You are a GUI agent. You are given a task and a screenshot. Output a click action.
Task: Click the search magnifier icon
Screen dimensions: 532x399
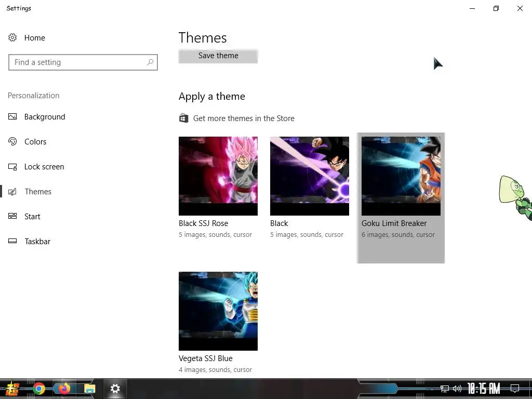[x=150, y=62]
